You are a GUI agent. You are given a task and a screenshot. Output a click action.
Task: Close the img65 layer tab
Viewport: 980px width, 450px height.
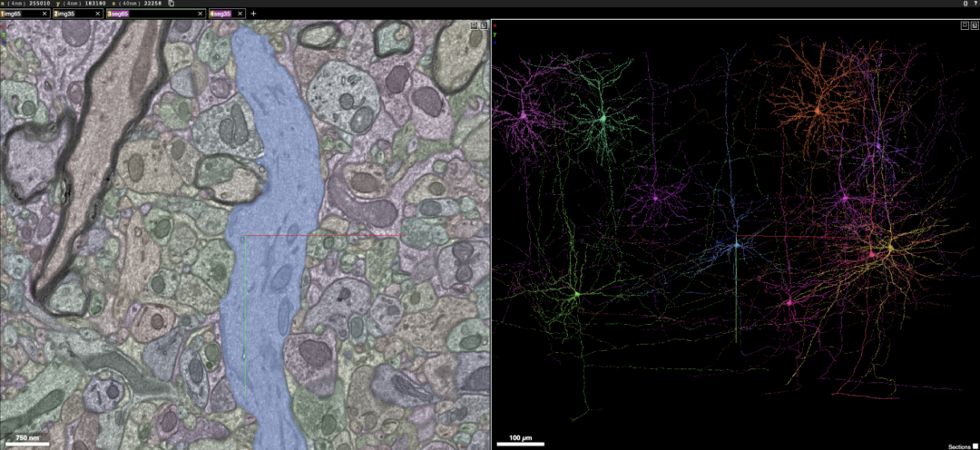pos(44,13)
